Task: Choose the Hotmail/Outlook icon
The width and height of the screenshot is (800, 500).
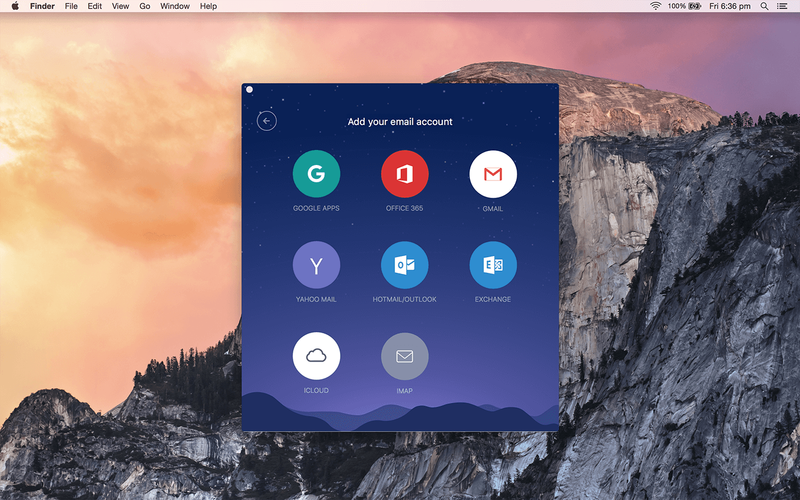Action: (405, 265)
